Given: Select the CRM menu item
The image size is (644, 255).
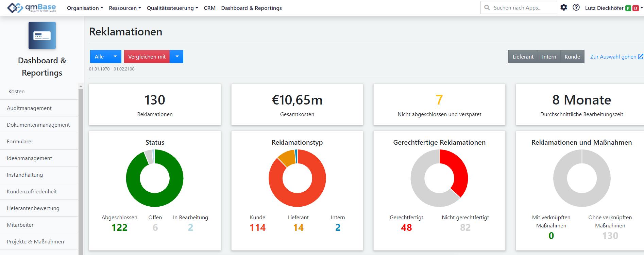Looking at the screenshot, I should coord(210,8).
